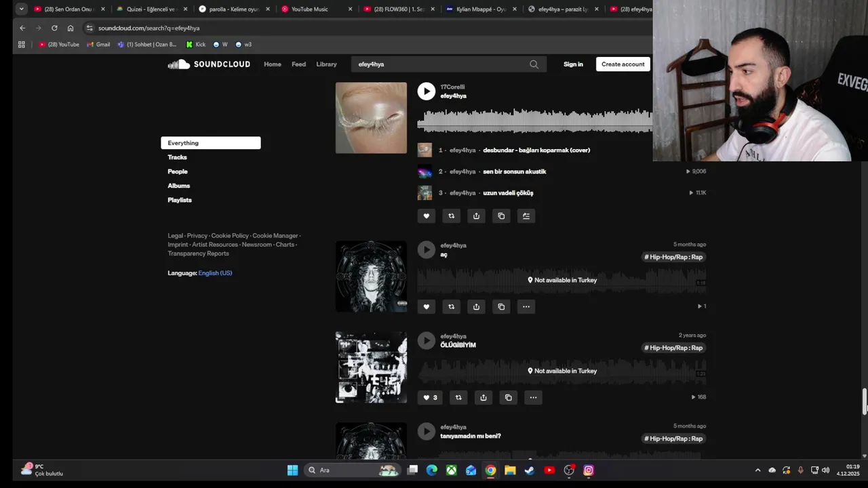The height and width of the screenshot is (488, 868).
Task: Click the page vertical scrollbar thumb
Action: coord(864,401)
